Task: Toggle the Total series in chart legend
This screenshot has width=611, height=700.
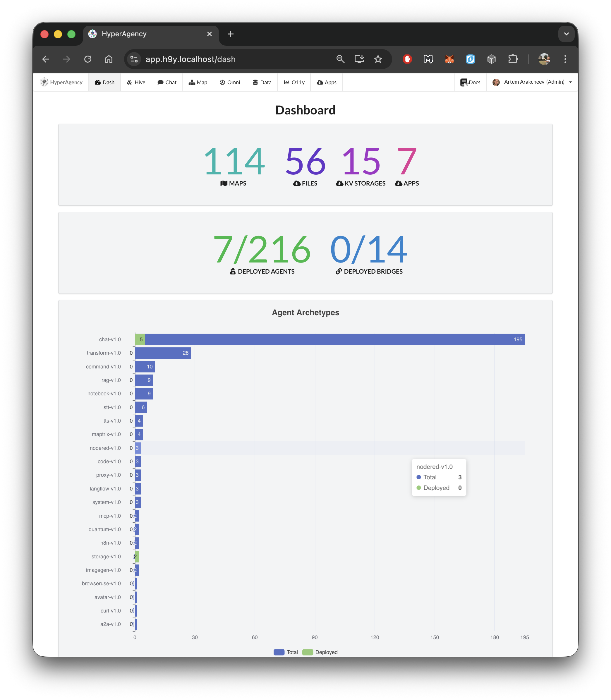Action: [286, 652]
